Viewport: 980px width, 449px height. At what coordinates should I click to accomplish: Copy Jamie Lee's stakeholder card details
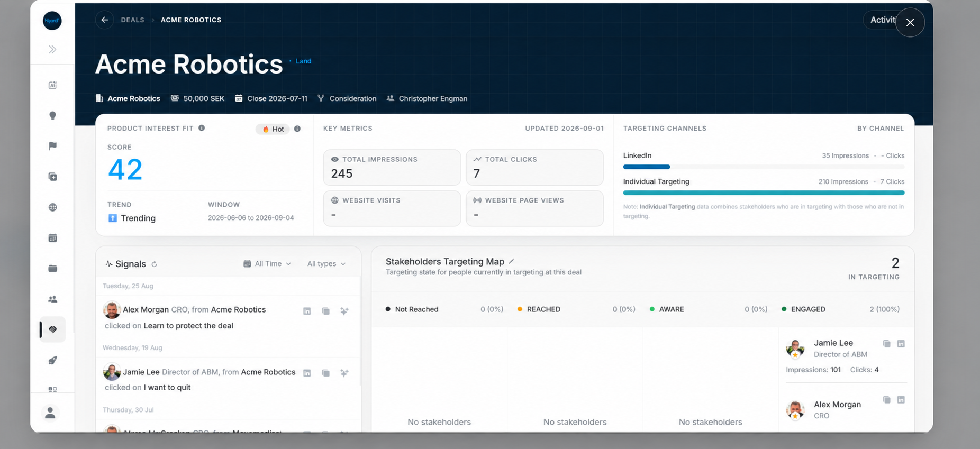(887, 344)
